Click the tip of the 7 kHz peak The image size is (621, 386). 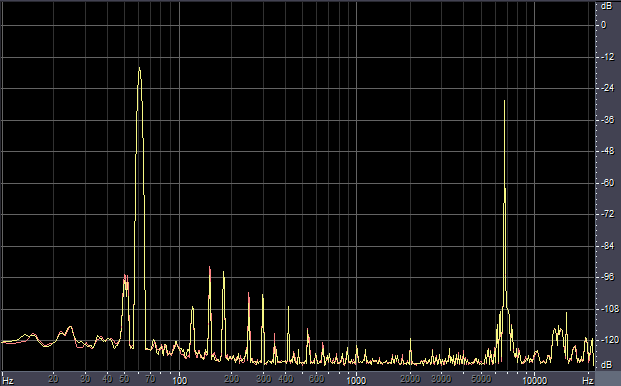point(504,101)
